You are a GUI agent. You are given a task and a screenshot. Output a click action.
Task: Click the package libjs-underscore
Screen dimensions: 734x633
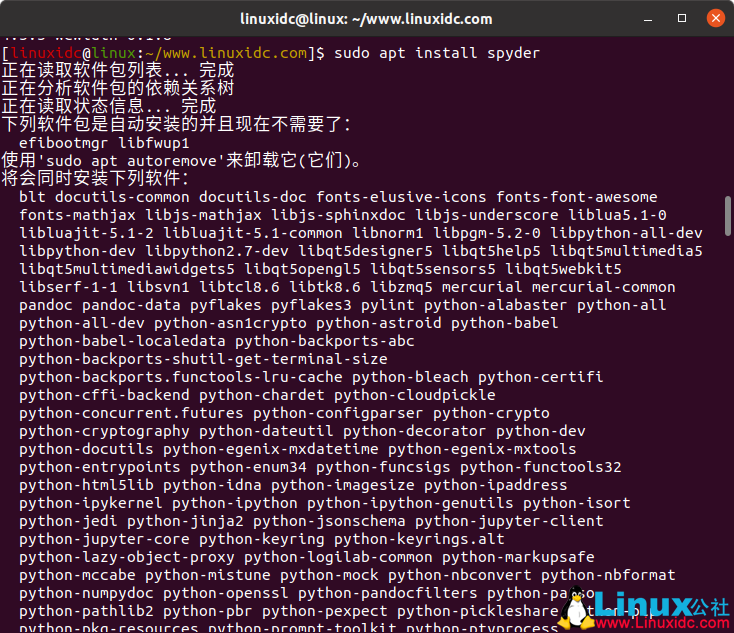tap(487, 215)
